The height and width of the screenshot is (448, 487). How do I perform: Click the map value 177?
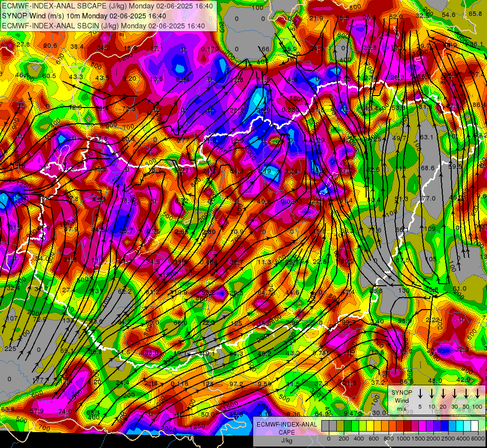(x=38, y=380)
